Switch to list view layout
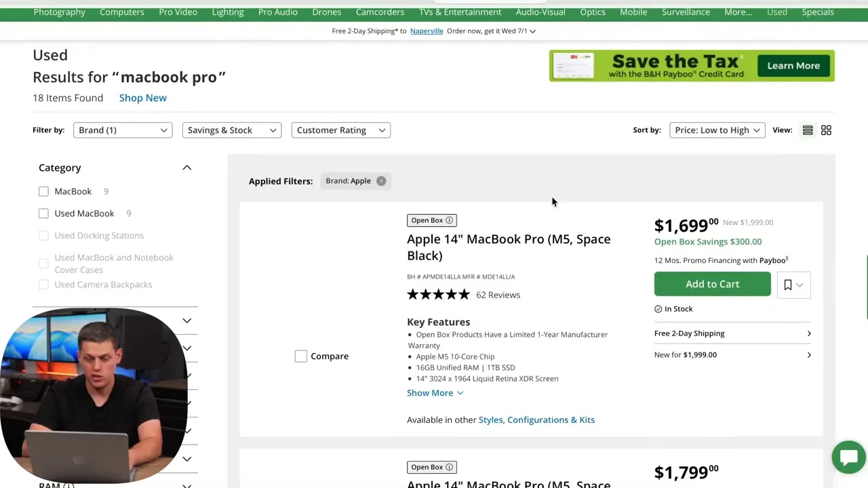Screen dimensions: 868x488 click(808, 130)
